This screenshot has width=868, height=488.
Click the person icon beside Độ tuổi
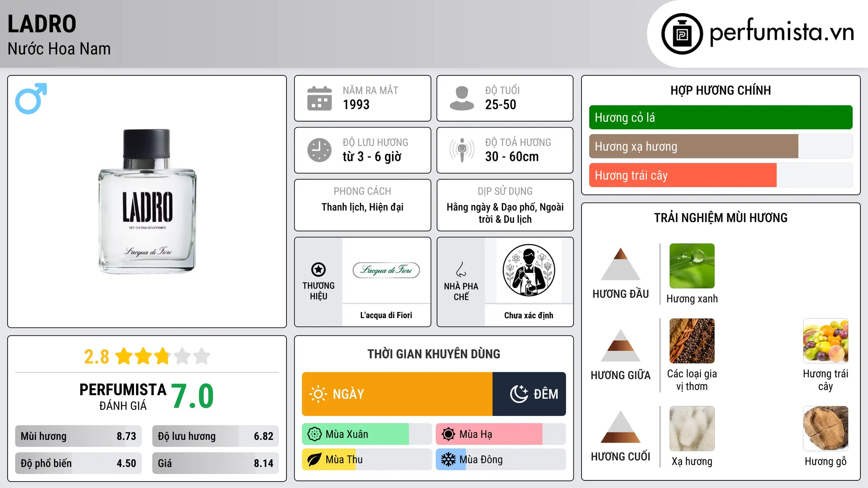(x=462, y=98)
